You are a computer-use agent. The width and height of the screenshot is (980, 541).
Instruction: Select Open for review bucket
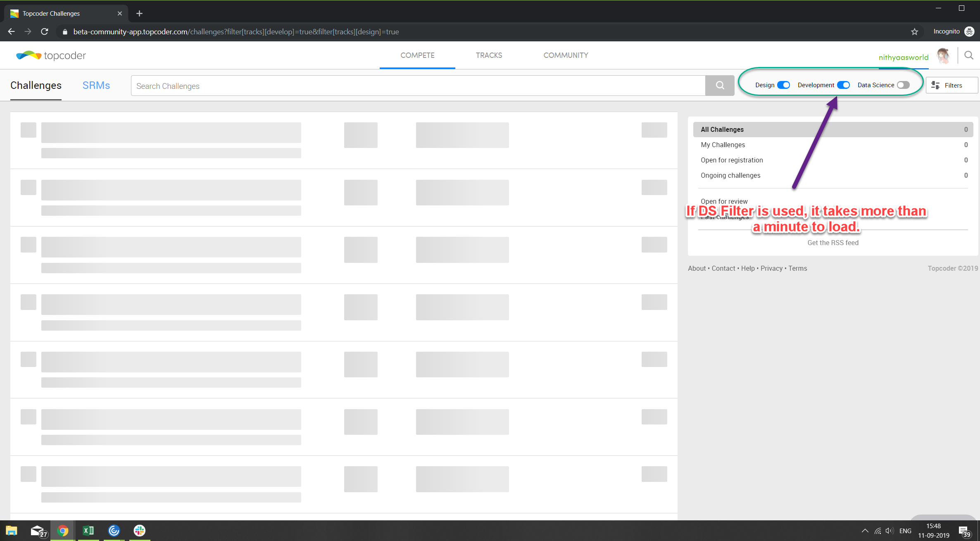(724, 201)
